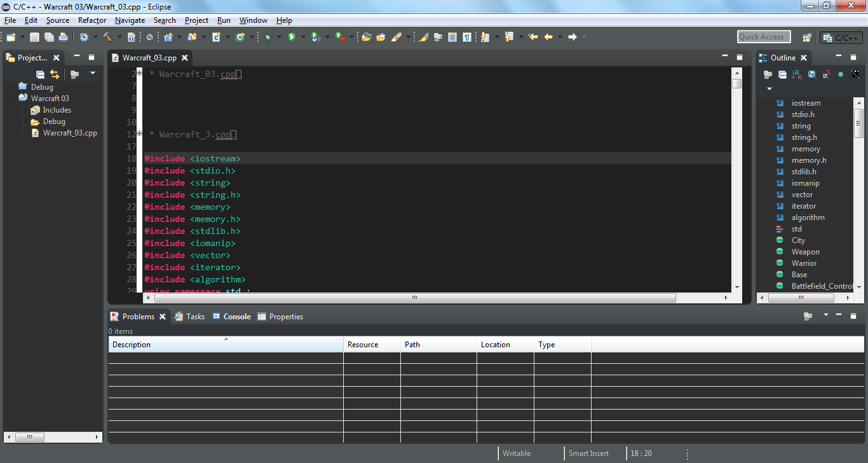Select Warcraft_03.cpp in Project Explorer
The height and width of the screenshot is (463, 868).
click(x=64, y=133)
